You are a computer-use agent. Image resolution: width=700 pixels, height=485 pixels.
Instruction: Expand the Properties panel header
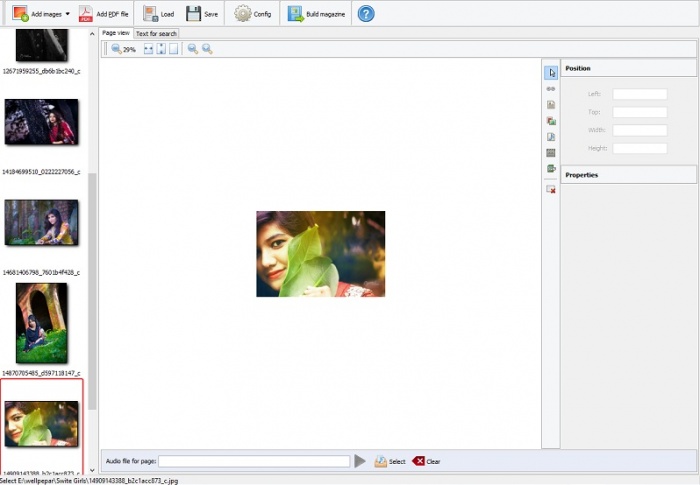(628, 175)
